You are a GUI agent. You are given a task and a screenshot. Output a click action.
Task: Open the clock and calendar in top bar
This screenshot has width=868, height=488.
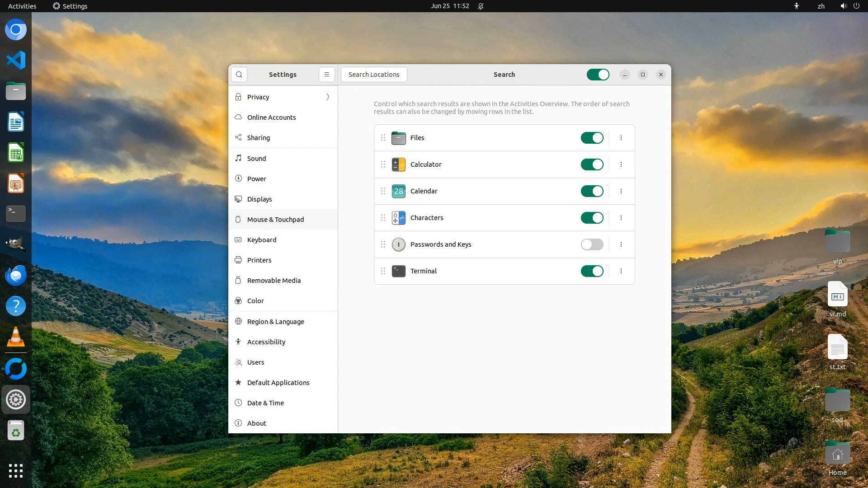[x=449, y=6]
